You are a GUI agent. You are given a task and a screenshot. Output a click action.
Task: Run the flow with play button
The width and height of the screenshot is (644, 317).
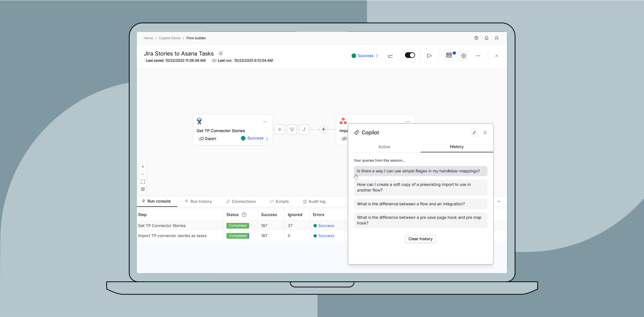click(429, 56)
